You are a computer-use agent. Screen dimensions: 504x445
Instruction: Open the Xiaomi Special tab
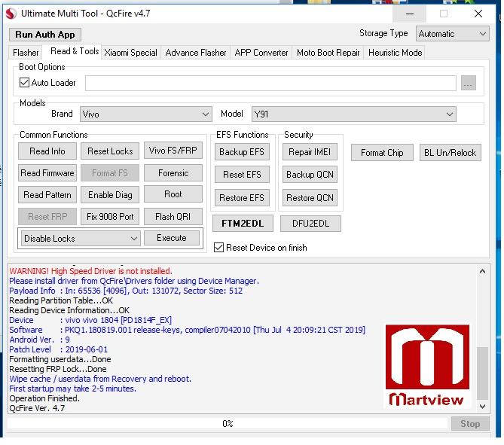click(x=130, y=53)
